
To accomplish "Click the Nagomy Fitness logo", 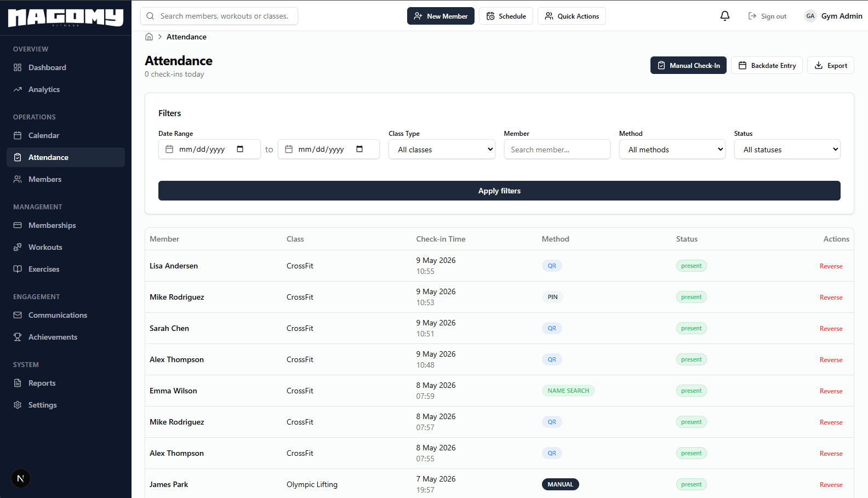I will [x=66, y=18].
